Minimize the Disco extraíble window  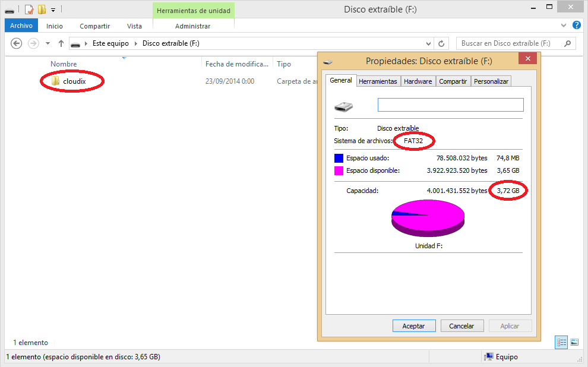click(533, 8)
